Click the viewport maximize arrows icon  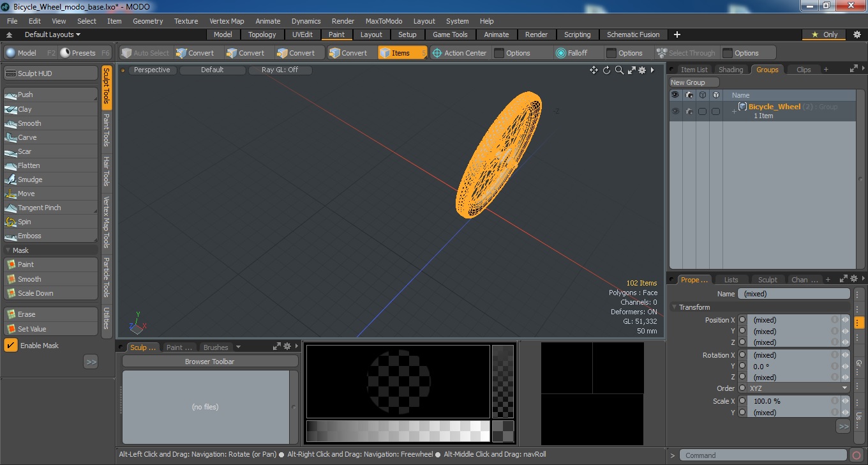click(x=631, y=70)
